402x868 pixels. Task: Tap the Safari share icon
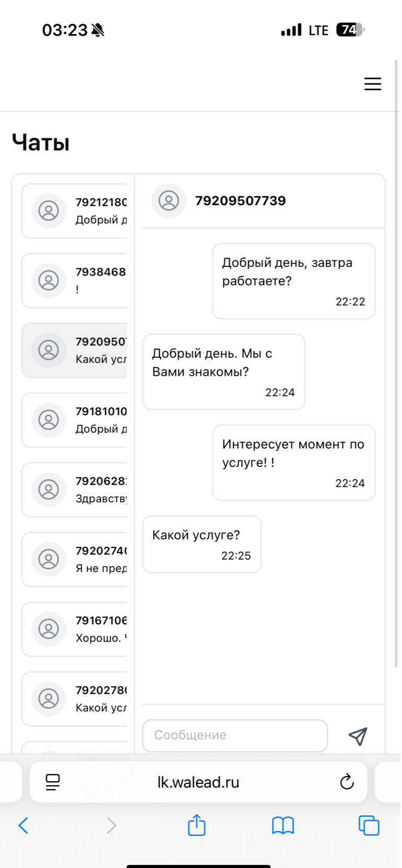pyautogui.click(x=197, y=825)
